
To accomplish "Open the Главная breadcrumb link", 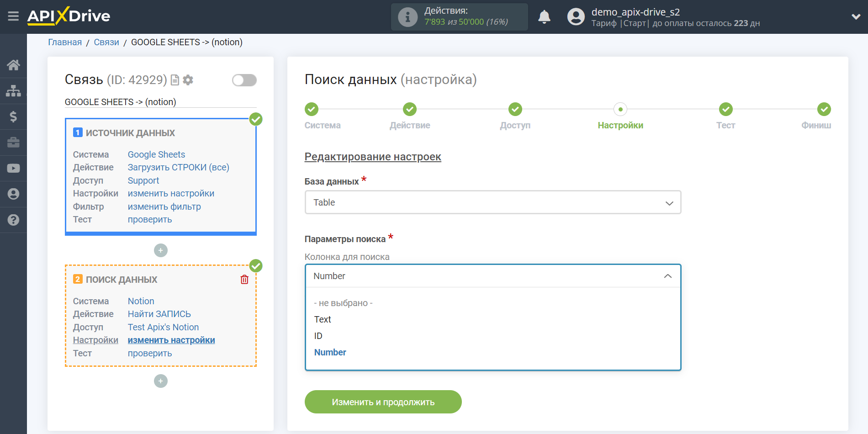I will [65, 42].
